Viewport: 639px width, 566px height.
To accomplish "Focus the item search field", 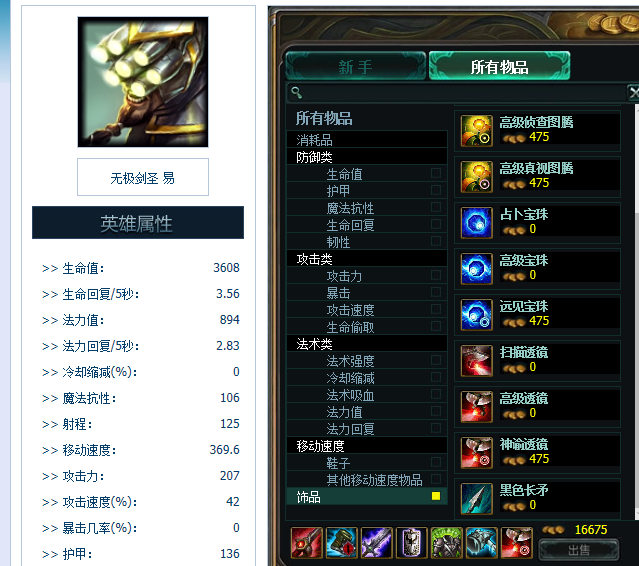I will pos(456,92).
